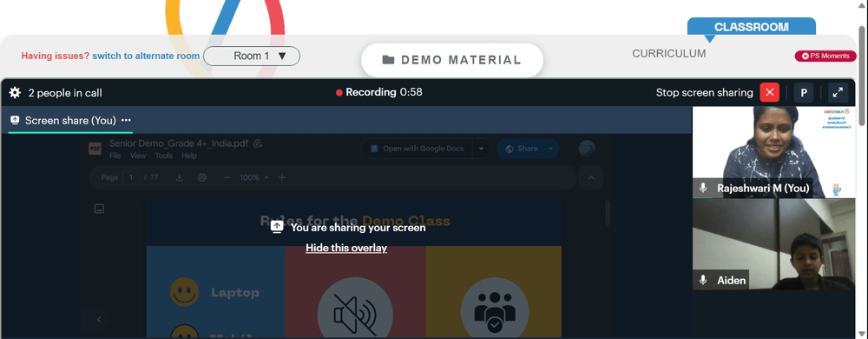Switch to the CLASSROOM tab
The height and width of the screenshot is (339, 868).
(x=751, y=27)
